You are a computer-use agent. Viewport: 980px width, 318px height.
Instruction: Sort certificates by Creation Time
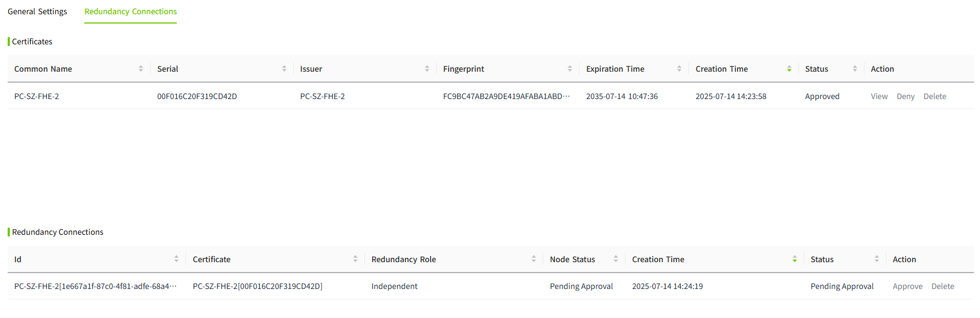point(789,69)
